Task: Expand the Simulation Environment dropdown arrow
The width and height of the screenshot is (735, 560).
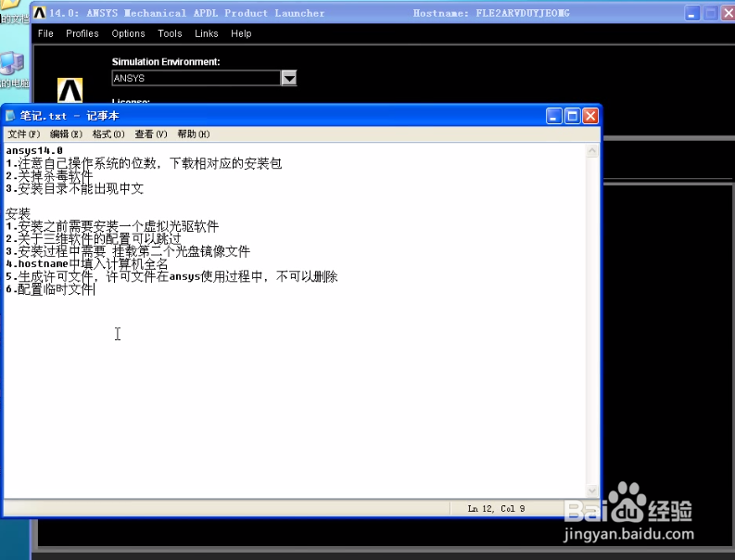Action: click(289, 78)
